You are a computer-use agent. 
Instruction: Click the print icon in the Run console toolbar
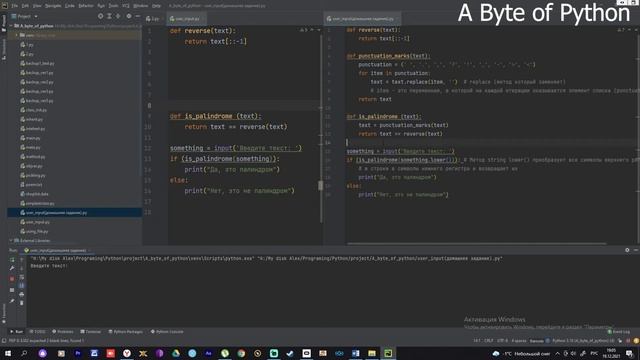point(22,294)
